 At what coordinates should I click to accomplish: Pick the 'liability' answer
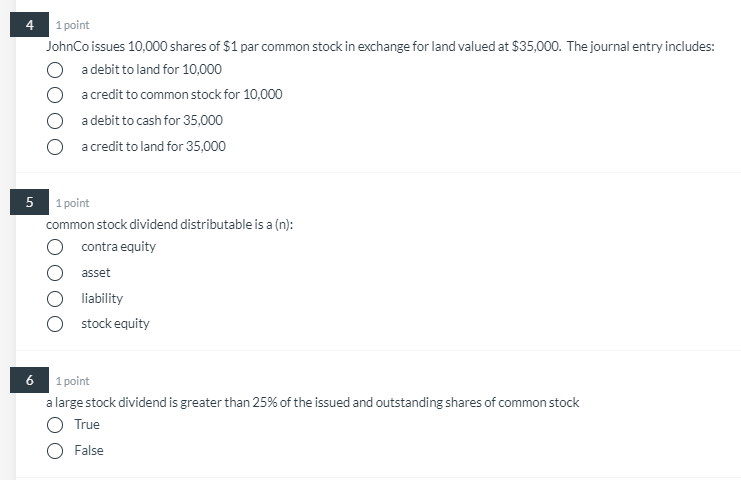55,299
